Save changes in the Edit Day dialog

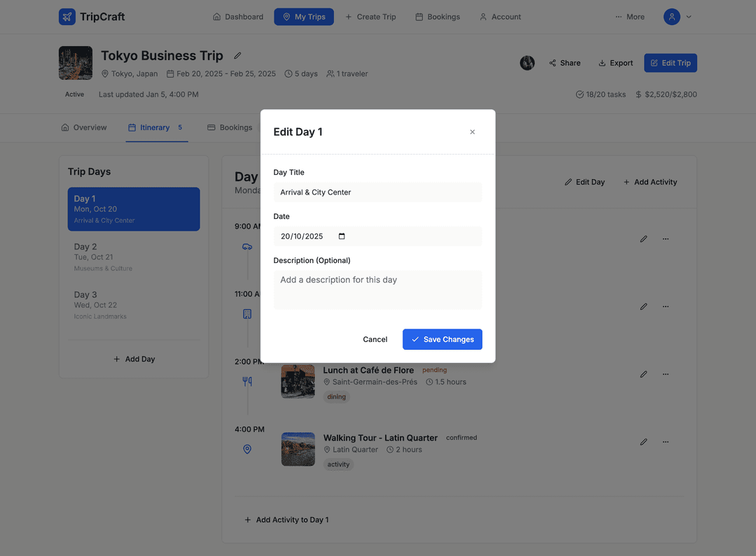442,339
